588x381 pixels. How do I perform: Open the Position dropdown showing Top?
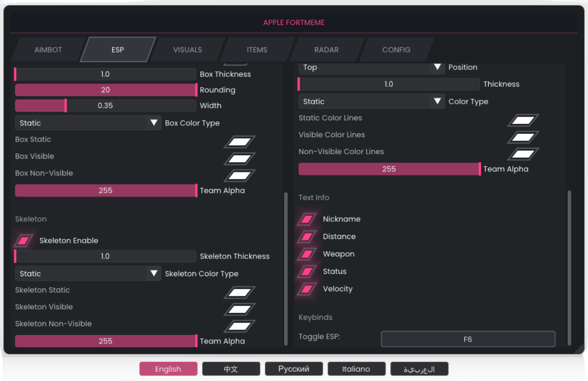371,68
